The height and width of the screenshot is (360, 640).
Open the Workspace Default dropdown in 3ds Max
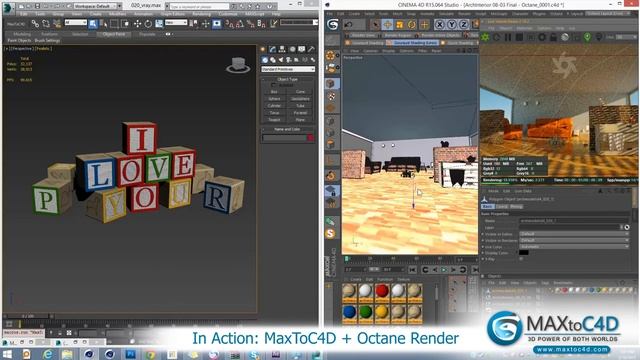pyautogui.click(x=97, y=6)
